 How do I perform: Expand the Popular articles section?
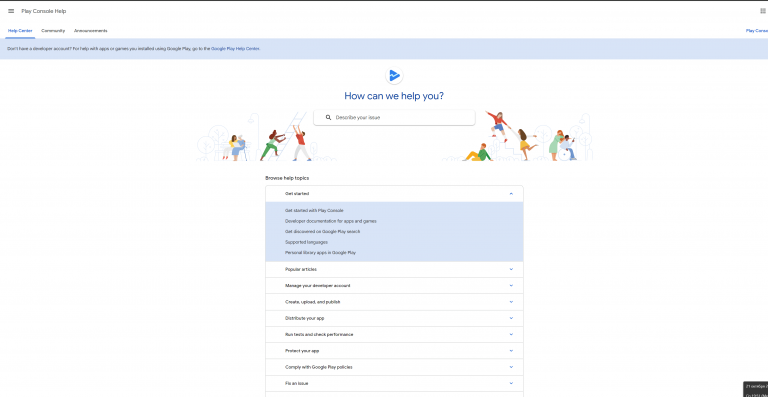pyautogui.click(x=394, y=269)
